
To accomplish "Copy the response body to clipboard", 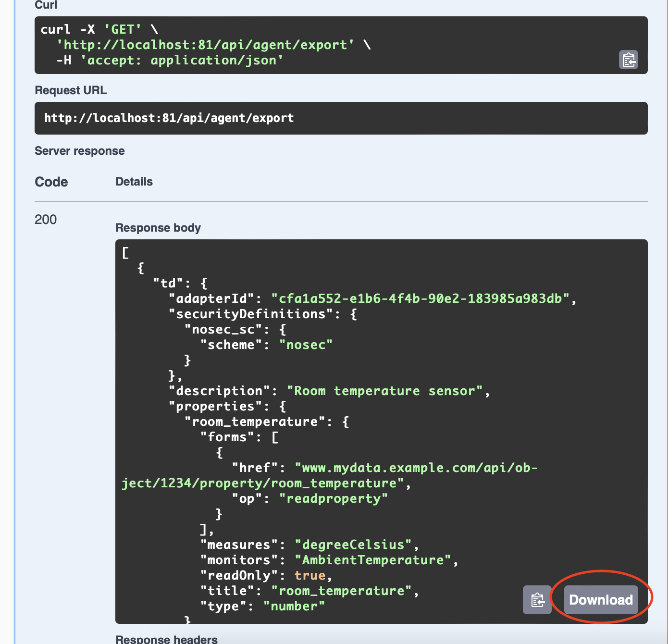I will (537, 600).
